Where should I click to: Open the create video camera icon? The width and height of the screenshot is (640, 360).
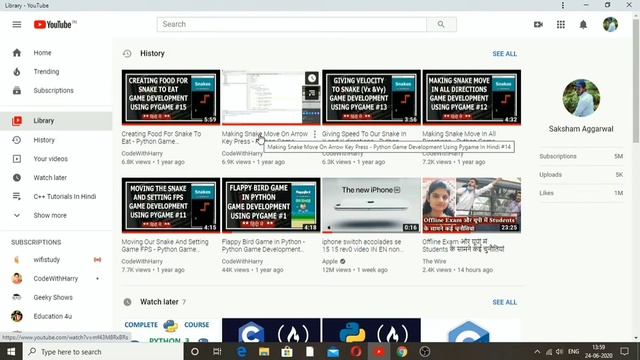(x=538, y=24)
